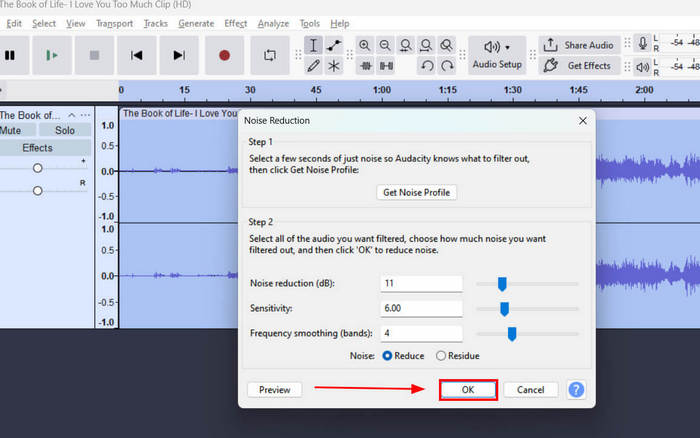The image size is (700, 438).
Task: Click the Frequency smoothing bands field
Action: point(421,334)
